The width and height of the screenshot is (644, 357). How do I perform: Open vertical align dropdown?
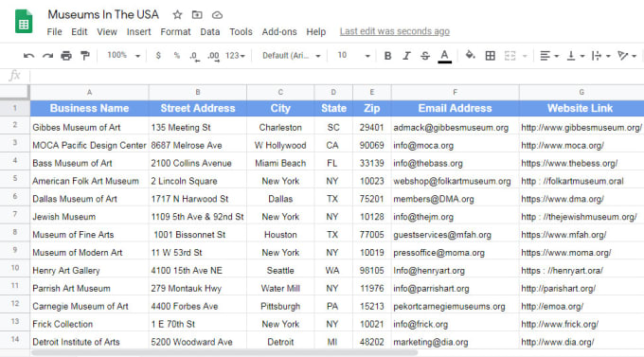(576, 56)
